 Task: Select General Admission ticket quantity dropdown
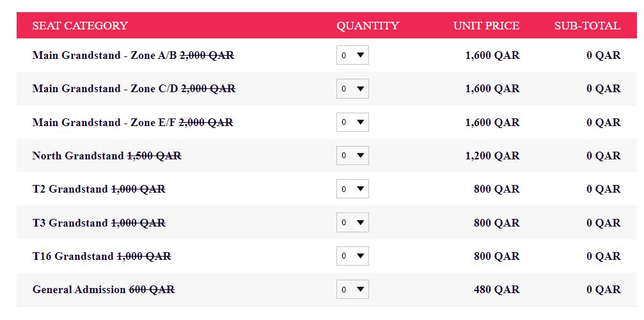click(x=352, y=289)
